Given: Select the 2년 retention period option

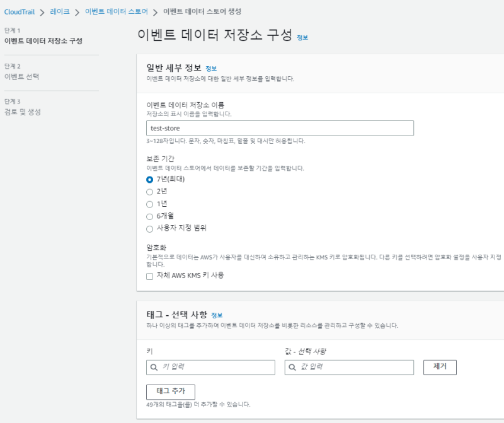Looking at the screenshot, I should tap(150, 192).
